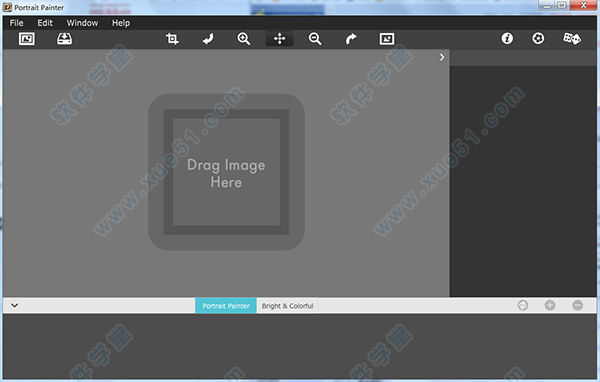This screenshot has width=600, height=382.
Task: Open the Window menu
Action: (x=82, y=23)
